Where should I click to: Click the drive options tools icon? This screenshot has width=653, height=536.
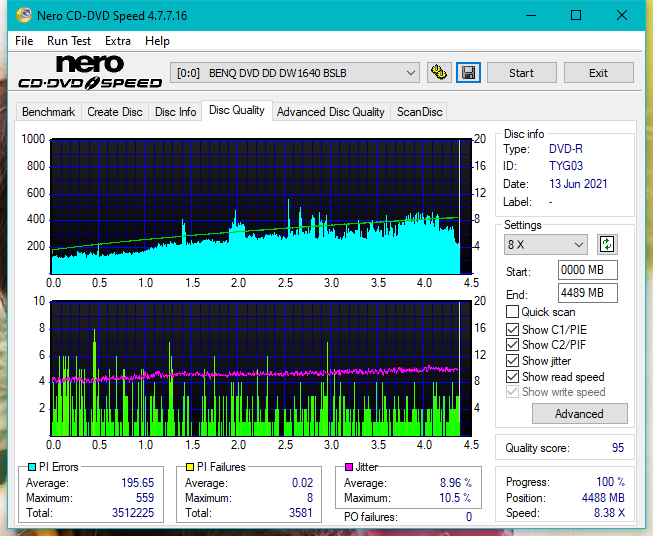[x=439, y=73]
